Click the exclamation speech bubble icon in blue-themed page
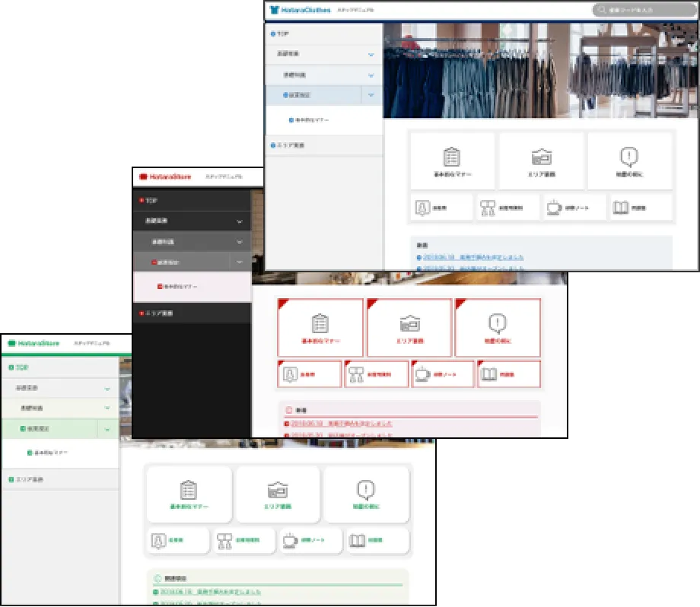 click(x=628, y=157)
